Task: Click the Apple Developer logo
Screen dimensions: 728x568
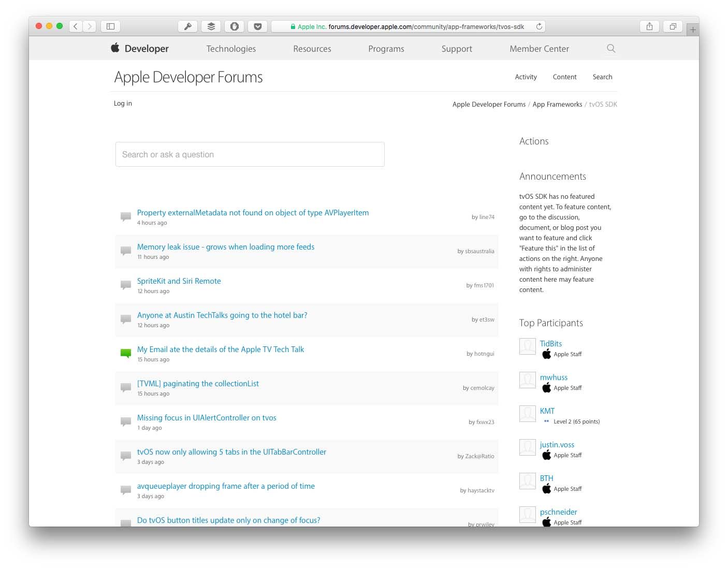Action: [140, 48]
